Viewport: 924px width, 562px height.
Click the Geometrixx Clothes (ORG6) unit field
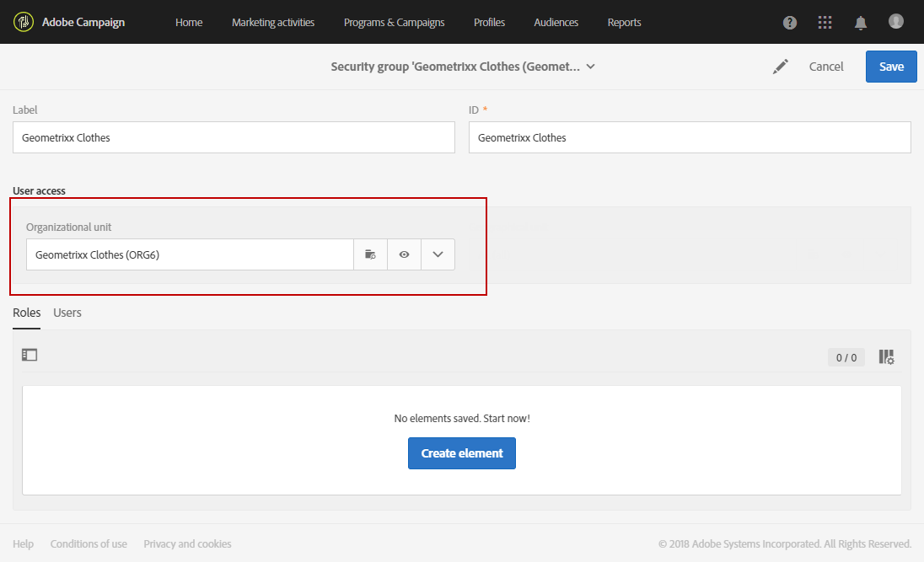pos(190,254)
